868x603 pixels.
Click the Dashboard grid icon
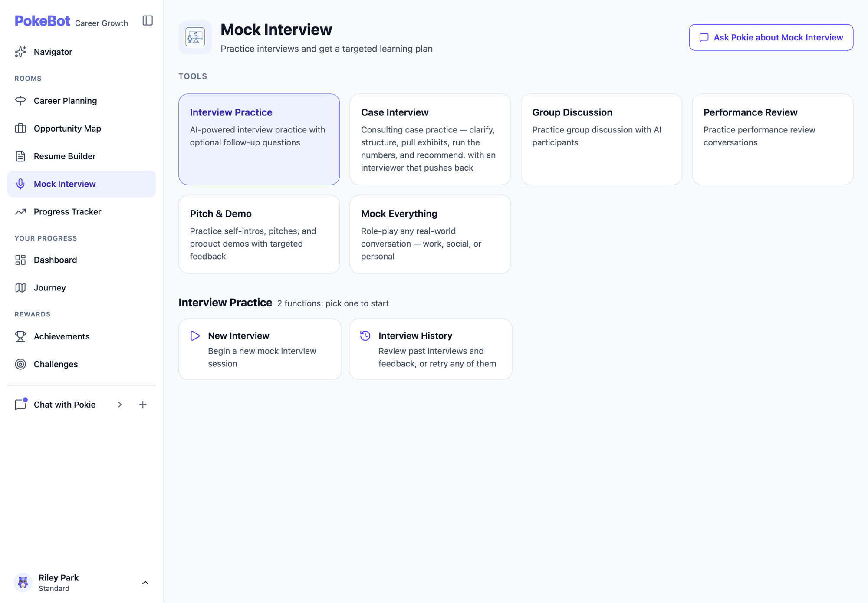click(x=20, y=260)
